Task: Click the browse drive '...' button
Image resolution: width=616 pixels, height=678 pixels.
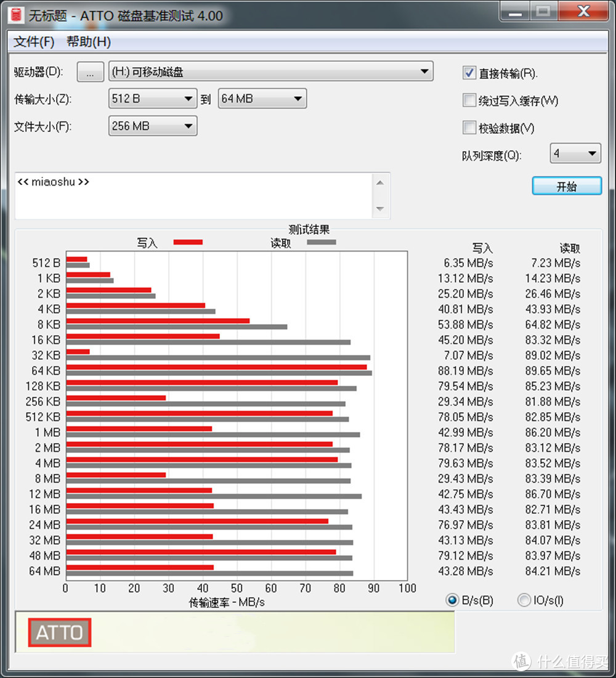Action: click(90, 71)
